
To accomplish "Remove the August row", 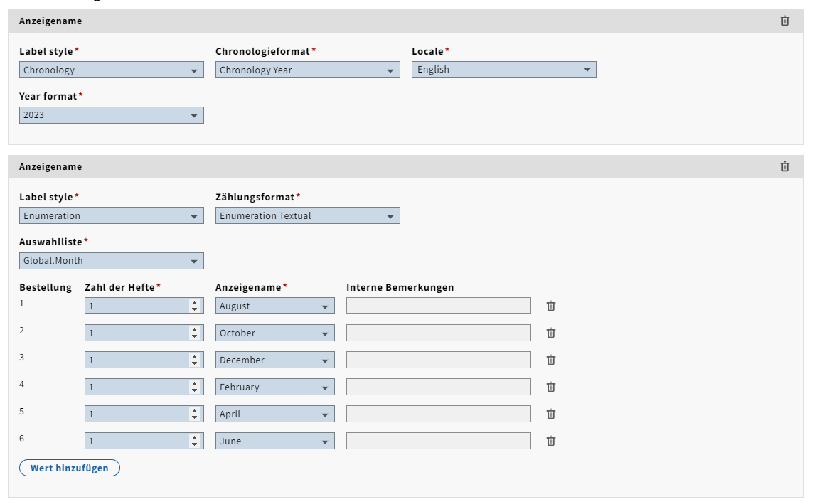I will click(551, 306).
